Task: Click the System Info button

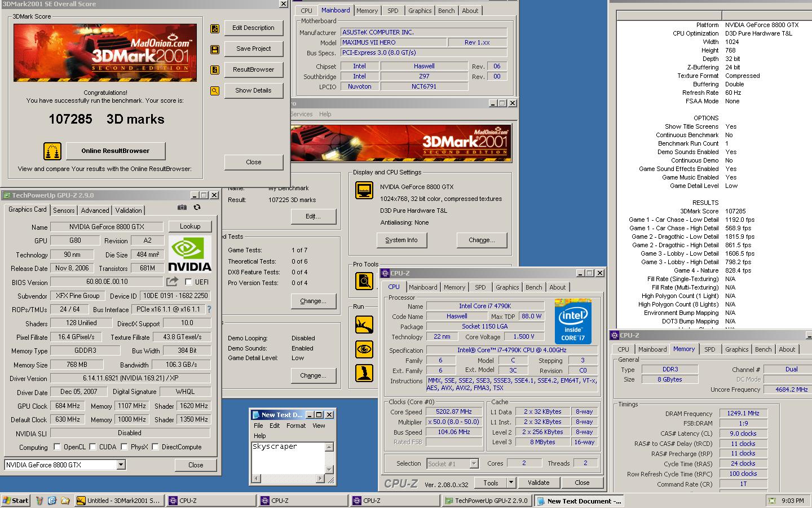Action: pyautogui.click(x=401, y=240)
